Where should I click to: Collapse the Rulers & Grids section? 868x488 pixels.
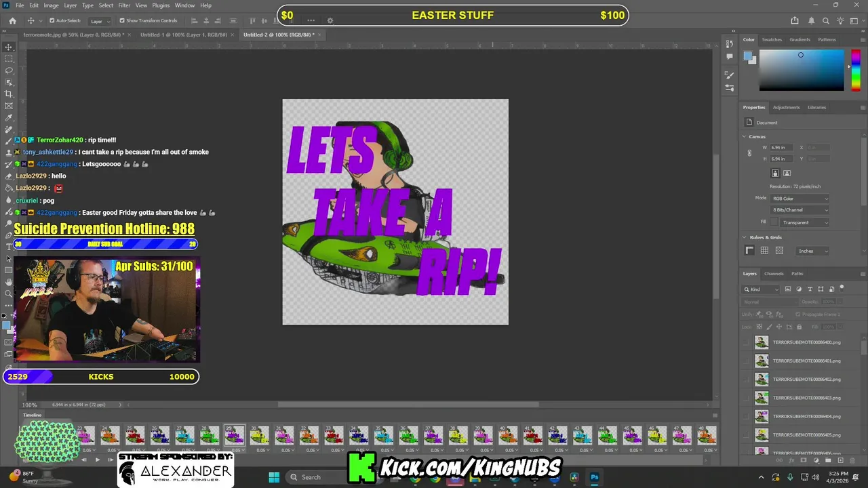click(x=745, y=237)
